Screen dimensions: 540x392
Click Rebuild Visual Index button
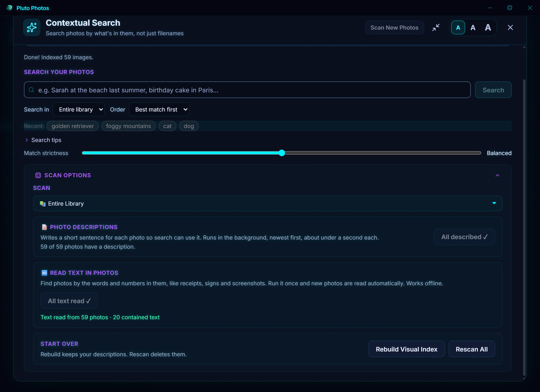click(x=407, y=349)
